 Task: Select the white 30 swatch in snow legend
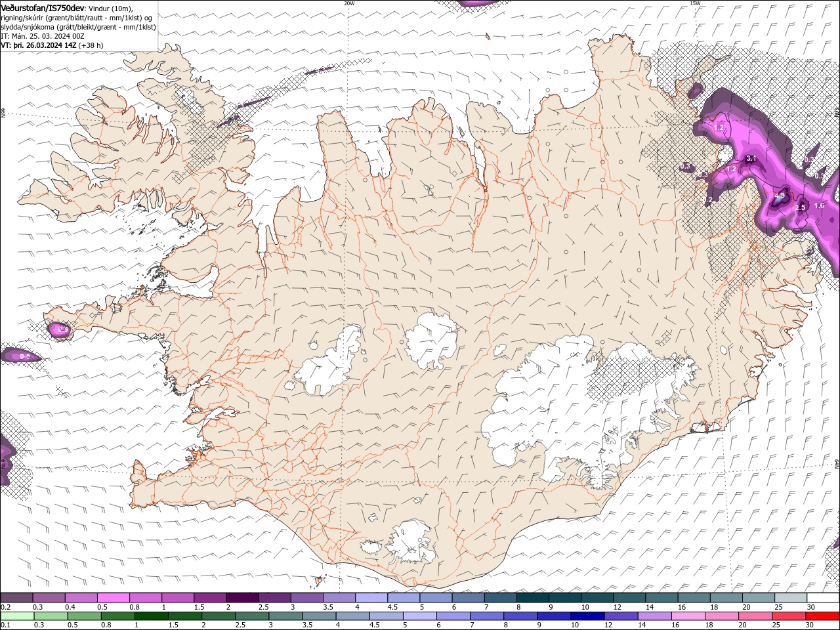[824, 598]
